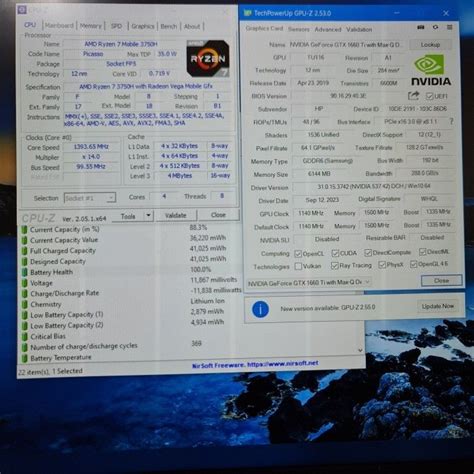Click battery icon next to Critical Bias
Viewport: 474px width, 474px height.
[x=24, y=336]
